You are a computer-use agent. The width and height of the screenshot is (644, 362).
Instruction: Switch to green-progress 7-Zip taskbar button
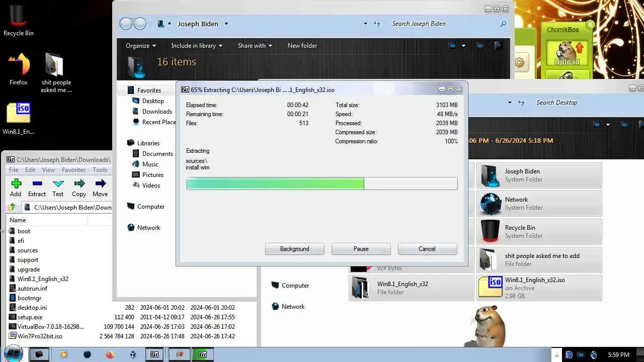[x=203, y=354]
